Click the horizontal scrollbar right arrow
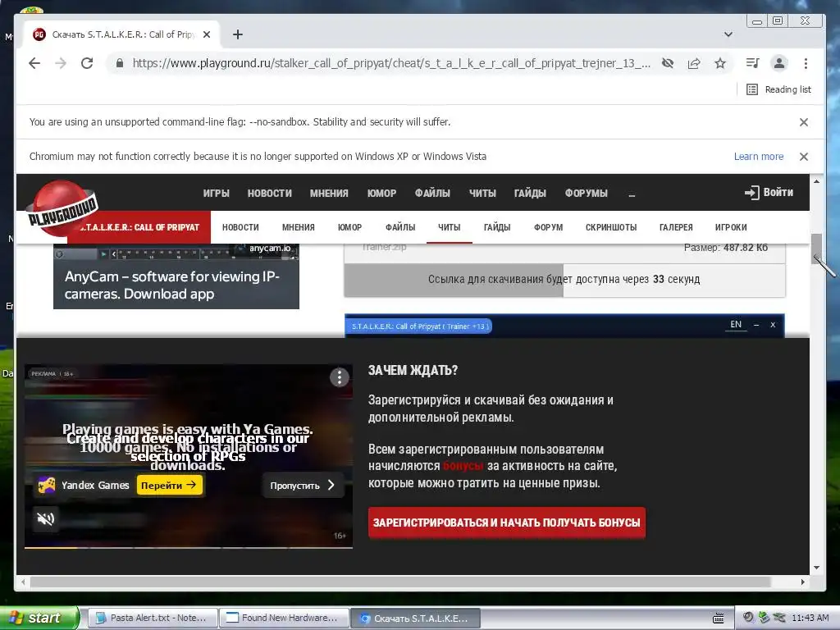The width and height of the screenshot is (840, 630). tap(802, 582)
